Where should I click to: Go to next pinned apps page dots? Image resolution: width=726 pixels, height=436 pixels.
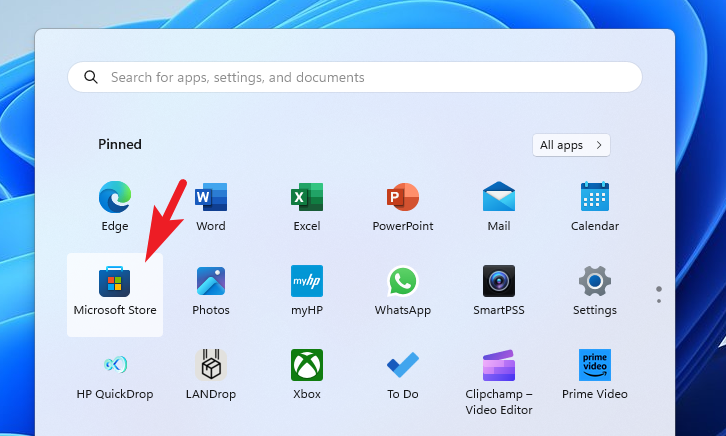(x=658, y=295)
